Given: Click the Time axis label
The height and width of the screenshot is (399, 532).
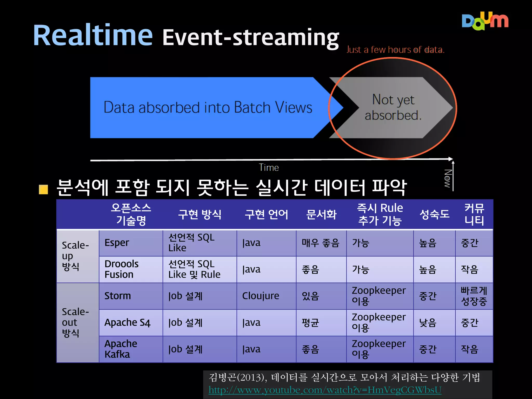Looking at the screenshot, I should tap(269, 168).
